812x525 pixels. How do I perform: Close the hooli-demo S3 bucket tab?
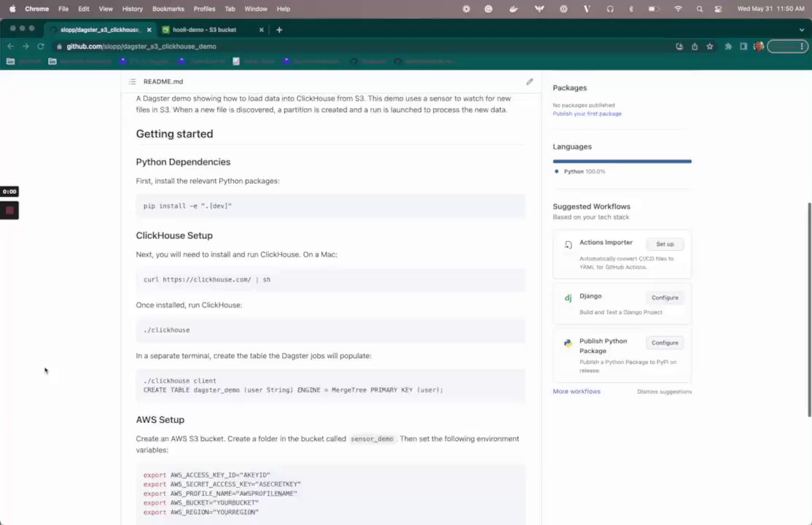click(x=262, y=30)
